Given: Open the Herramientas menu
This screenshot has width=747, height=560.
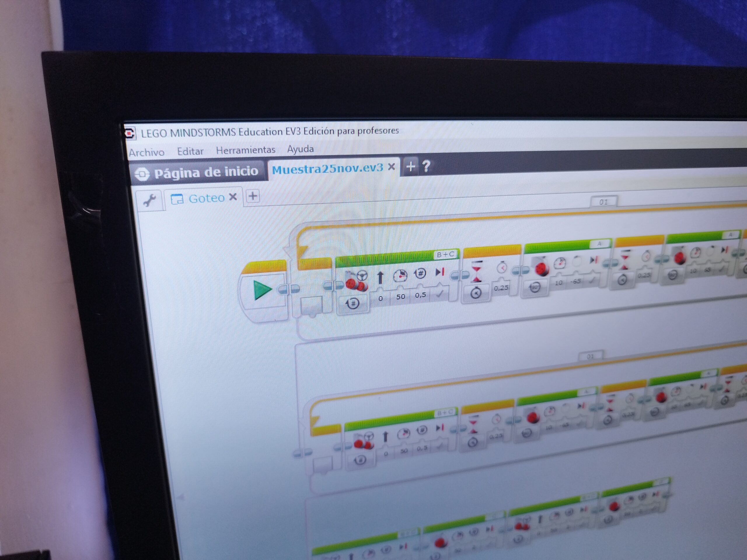Looking at the screenshot, I should [245, 150].
